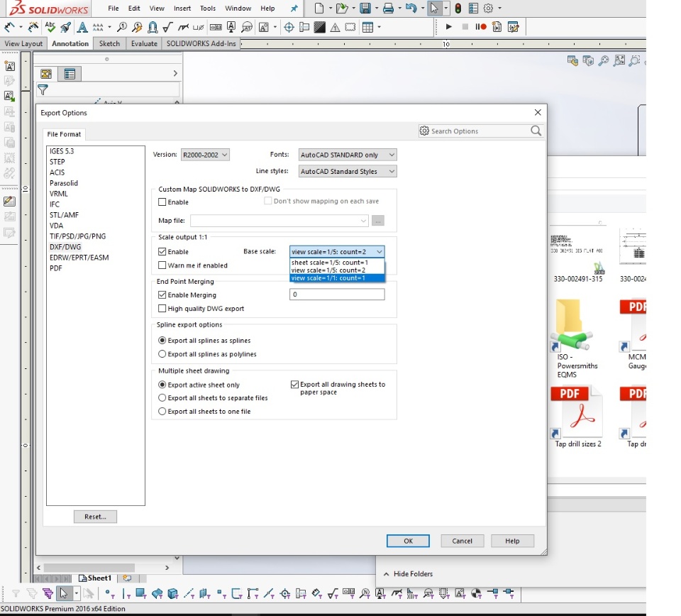
Task: Click the Cancel button
Action: click(462, 541)
